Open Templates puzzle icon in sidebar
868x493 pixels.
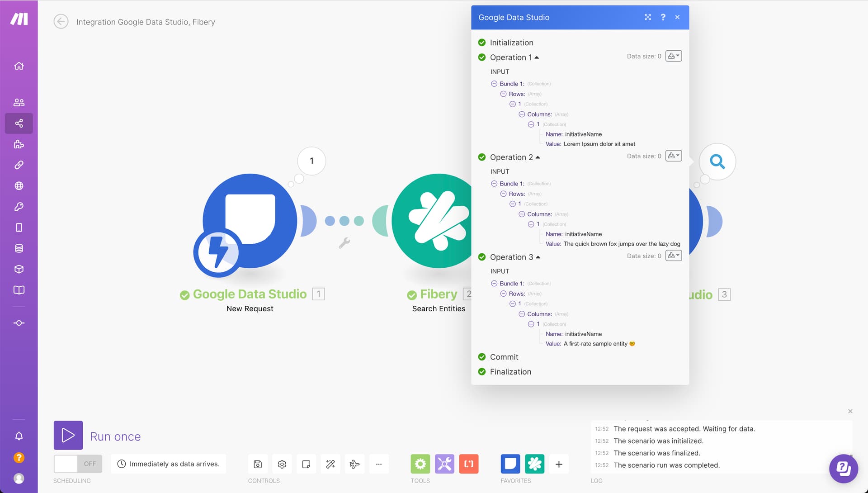click(19, 144)
